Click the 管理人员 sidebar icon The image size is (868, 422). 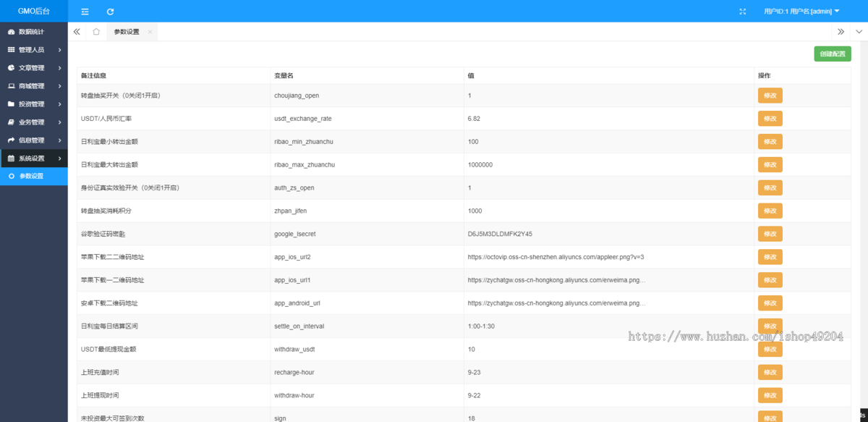(11, 50)
